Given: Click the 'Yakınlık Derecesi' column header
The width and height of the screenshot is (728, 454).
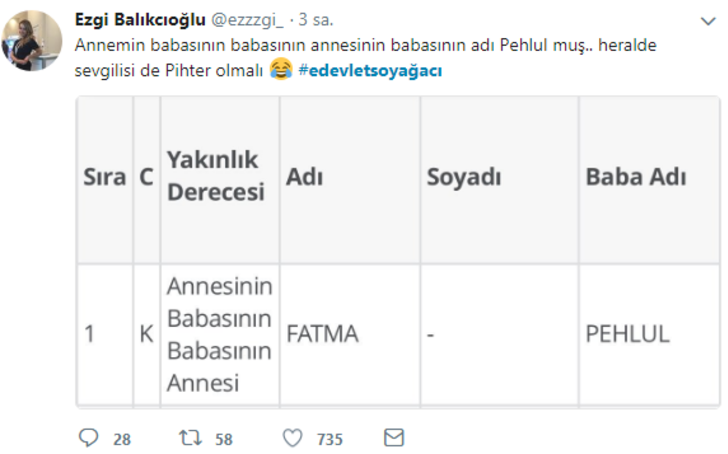Looking at the screenshot, I should coord(215,176).
